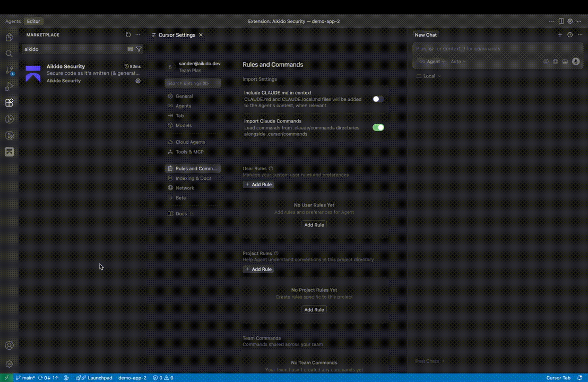
Task: Select the Extensions view icon
Action: [9, 103]
